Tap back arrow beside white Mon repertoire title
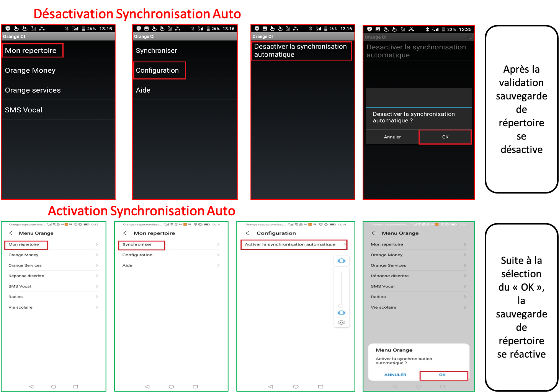 [x=126, y=233]
